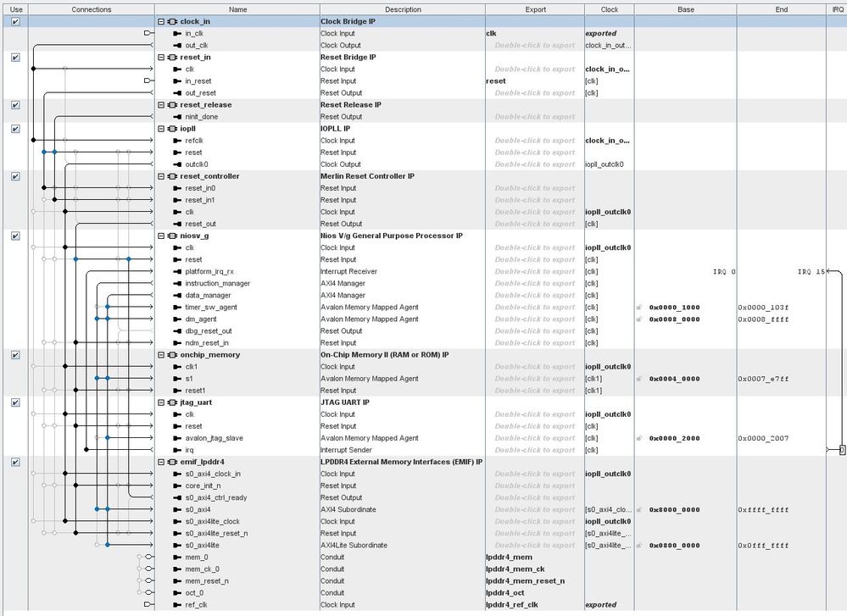This screenshot has width=847, height=616.
Task: Click the in_clk port arrow icon
Action: [177, 34]
